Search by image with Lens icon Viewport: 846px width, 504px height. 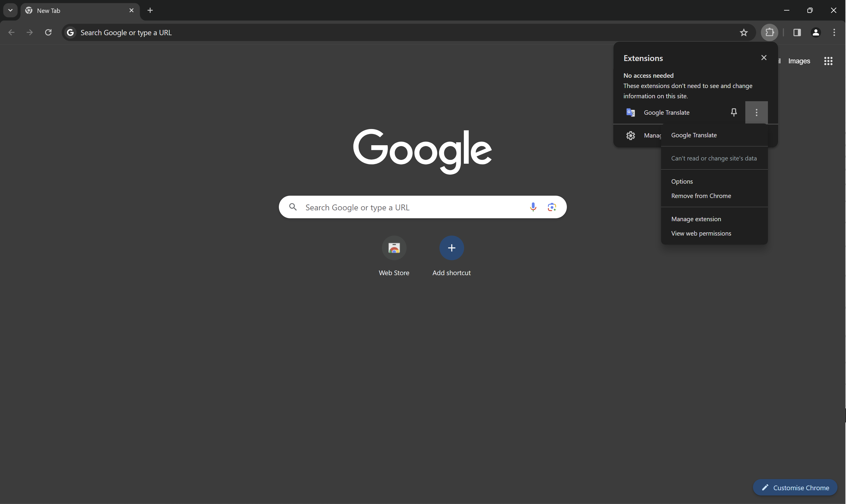point(552,207)
